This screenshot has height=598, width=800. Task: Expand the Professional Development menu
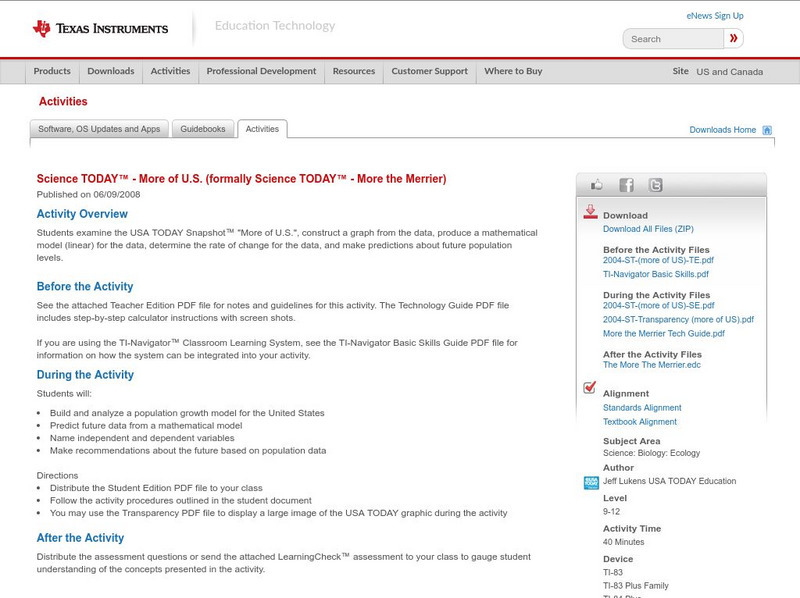[x=261, y=72]
